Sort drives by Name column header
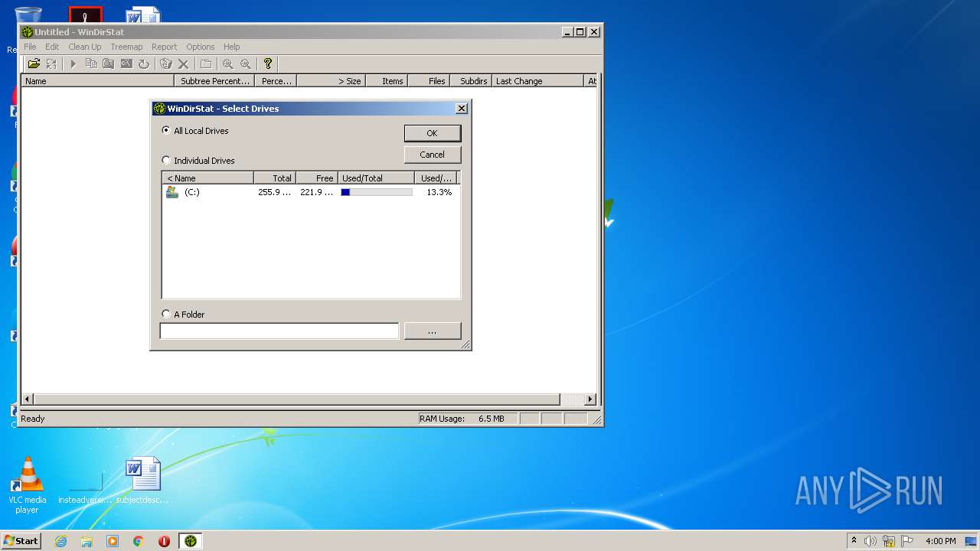Viewport: 980px width, 551px height. (207, 178)
